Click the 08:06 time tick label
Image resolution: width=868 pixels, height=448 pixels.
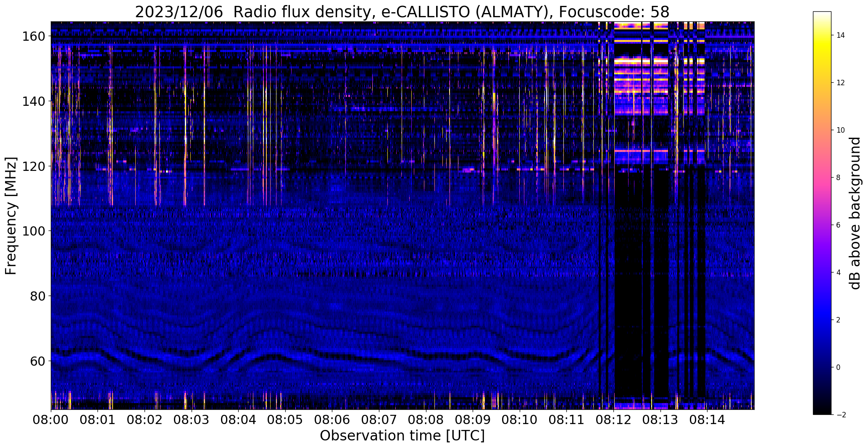coord(332,419)
